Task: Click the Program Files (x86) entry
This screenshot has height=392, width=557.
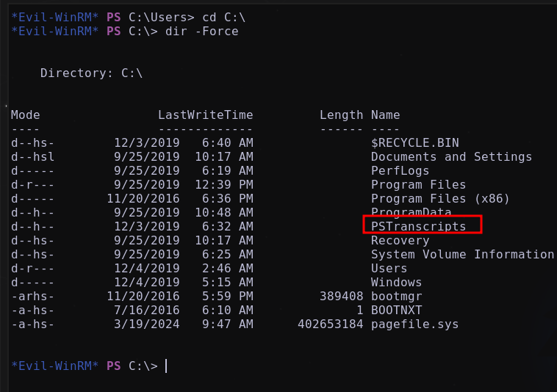Action: click(x=440, y=199)
